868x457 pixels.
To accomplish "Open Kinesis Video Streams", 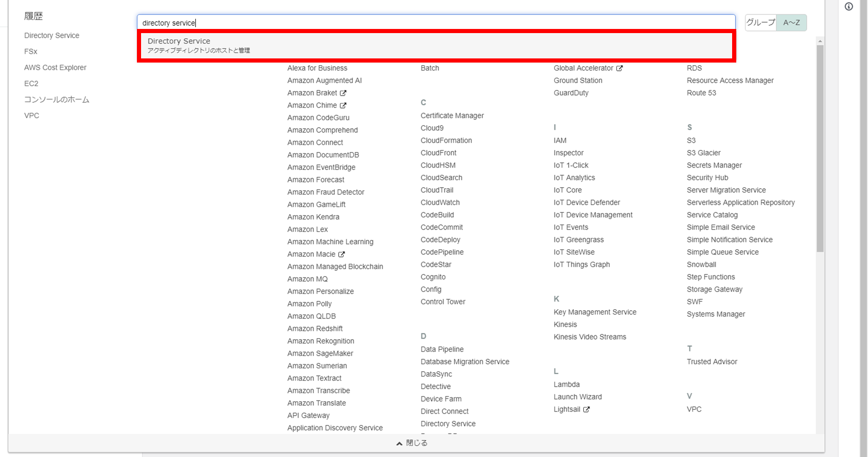I will 590,337.
